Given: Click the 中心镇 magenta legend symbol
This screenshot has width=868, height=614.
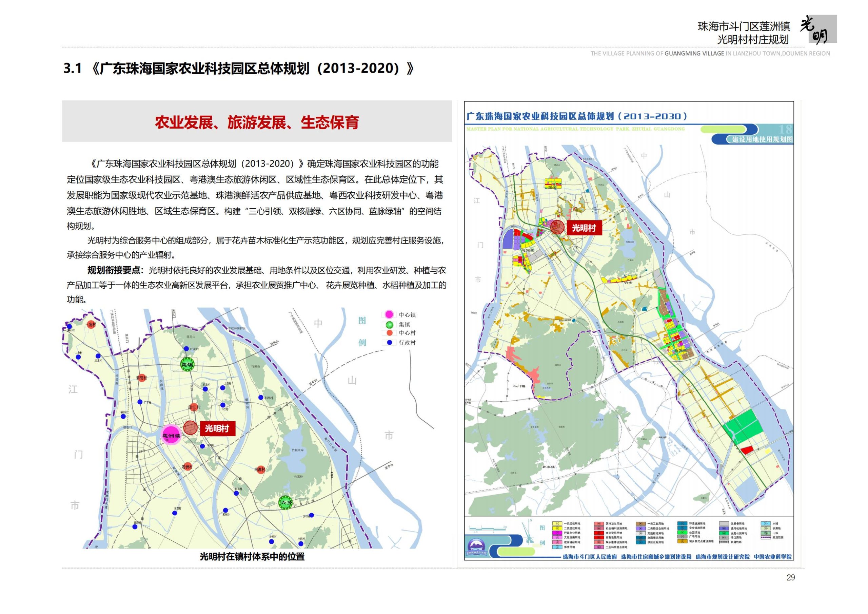Looking at the screenshot, I should click(x=389, y=314).
